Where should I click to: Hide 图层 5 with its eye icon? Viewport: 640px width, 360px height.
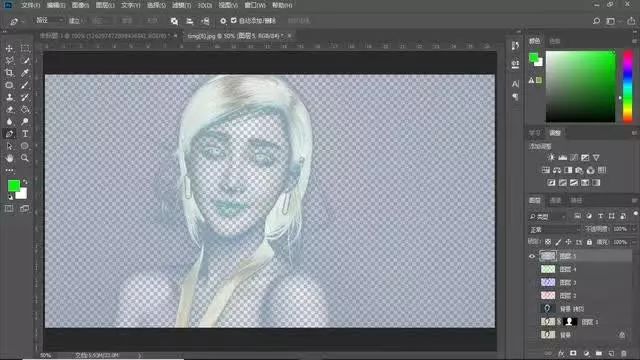coord(532,256)
